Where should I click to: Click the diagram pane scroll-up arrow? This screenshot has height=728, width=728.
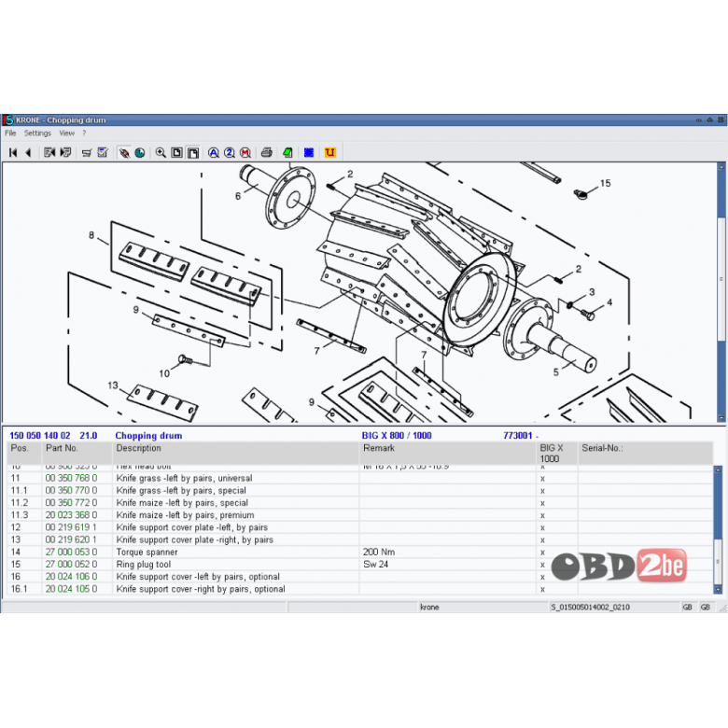click(x=721, y=166)
